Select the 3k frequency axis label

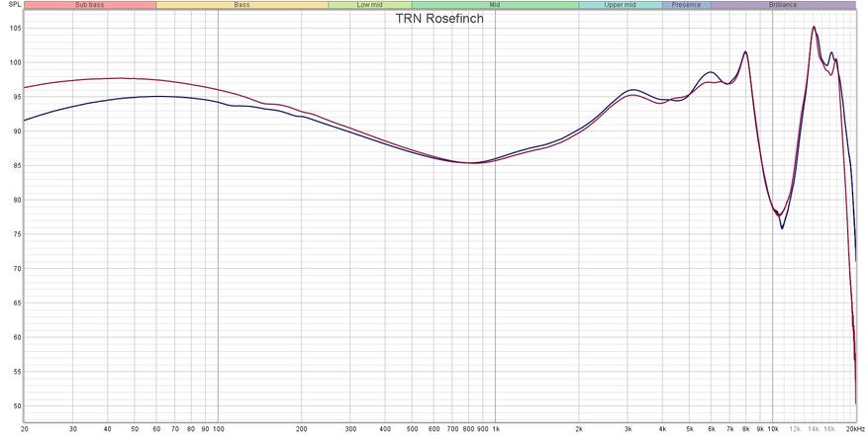pos(627,429)
